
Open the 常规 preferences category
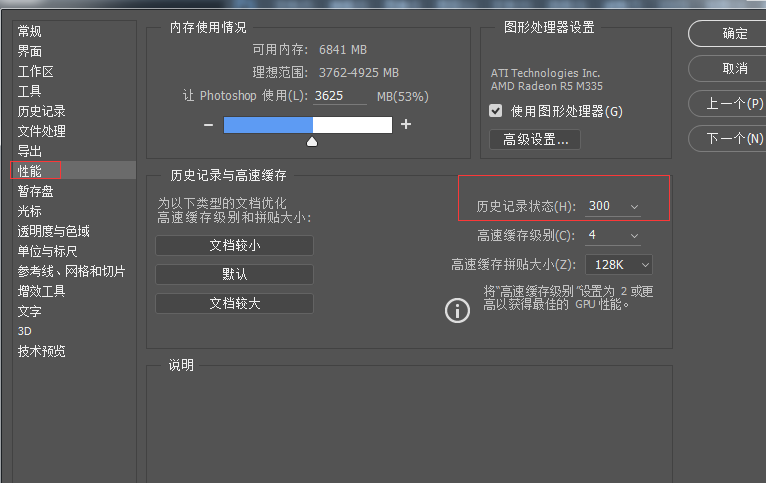tap(30, 31)
